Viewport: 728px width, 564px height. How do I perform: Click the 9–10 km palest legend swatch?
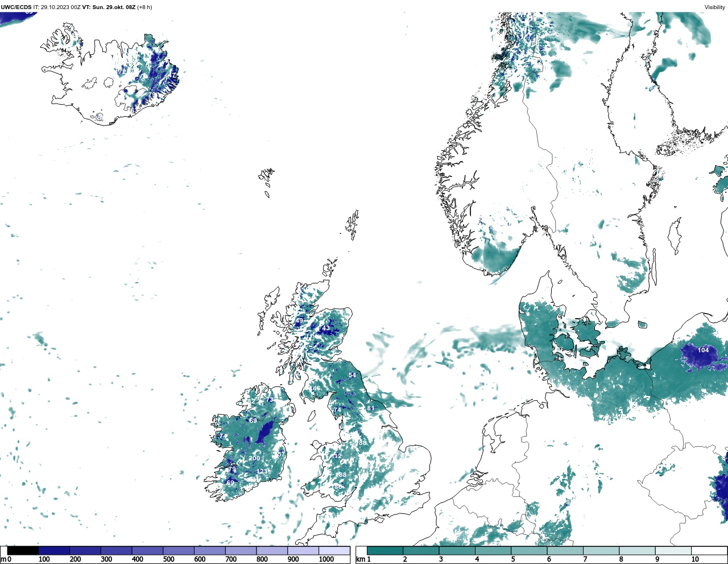coord(673,551)
